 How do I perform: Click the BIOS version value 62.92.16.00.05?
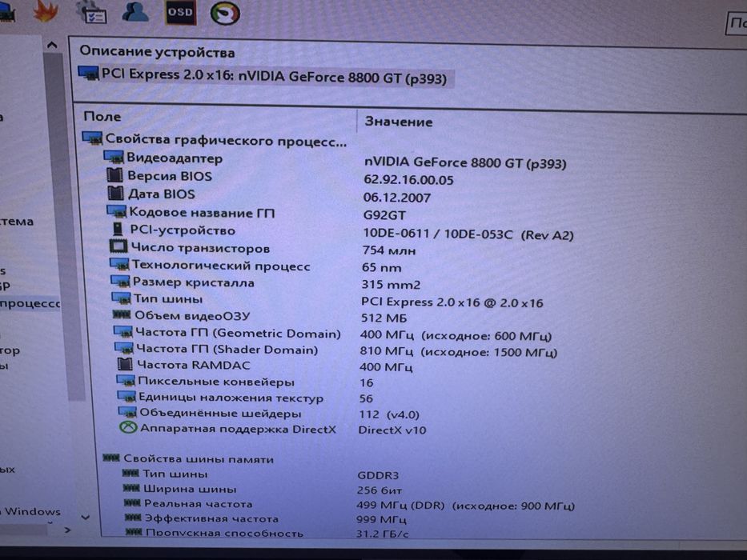click(x=408, y=180)
